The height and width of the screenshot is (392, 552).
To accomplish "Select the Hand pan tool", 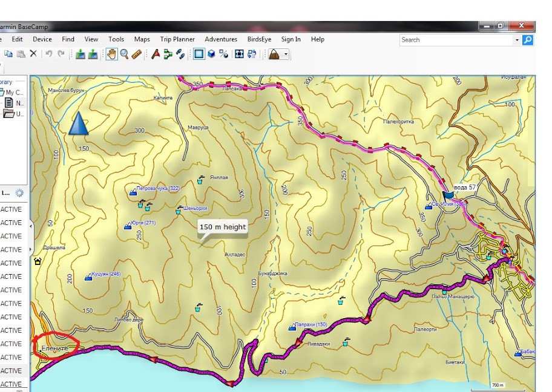I will point(111,54).
